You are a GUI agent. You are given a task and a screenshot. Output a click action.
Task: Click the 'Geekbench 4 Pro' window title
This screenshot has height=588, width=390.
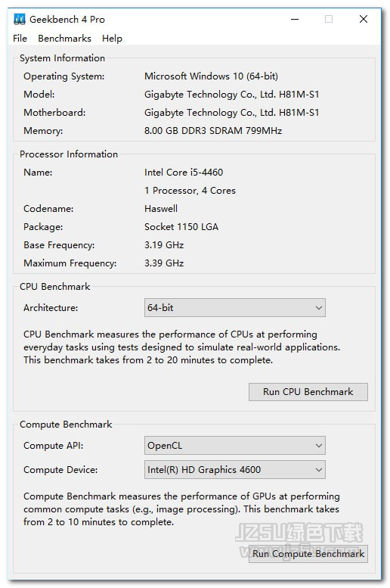67,20
